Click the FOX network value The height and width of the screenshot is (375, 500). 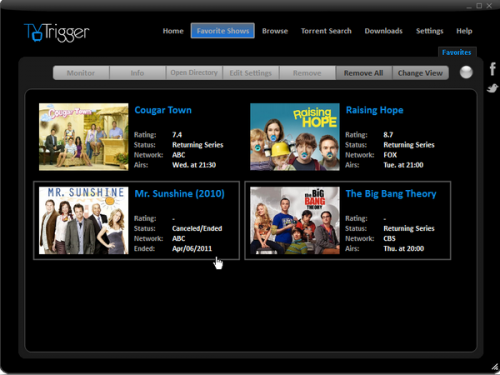point(390,155)
